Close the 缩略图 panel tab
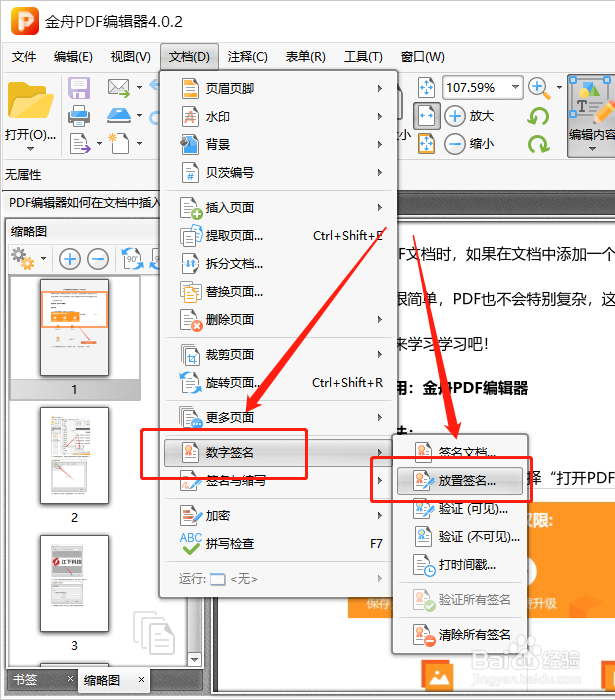615x700 pixels. pos(141,679)
